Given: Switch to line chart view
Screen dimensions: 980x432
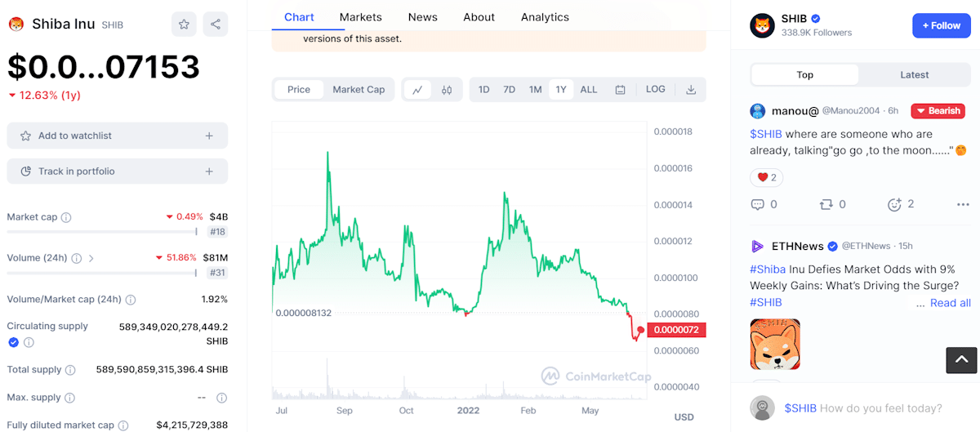Looking at the screenshot, I should tap(417, 90).
